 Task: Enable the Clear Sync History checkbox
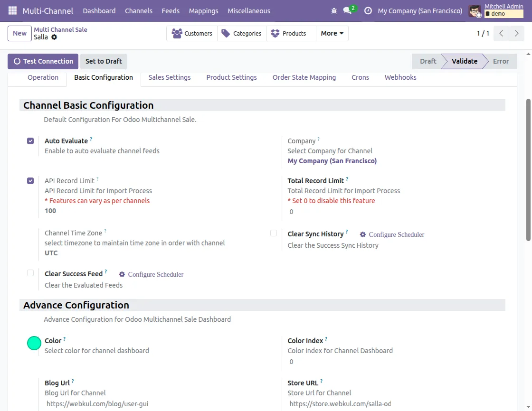coord(274,233)
